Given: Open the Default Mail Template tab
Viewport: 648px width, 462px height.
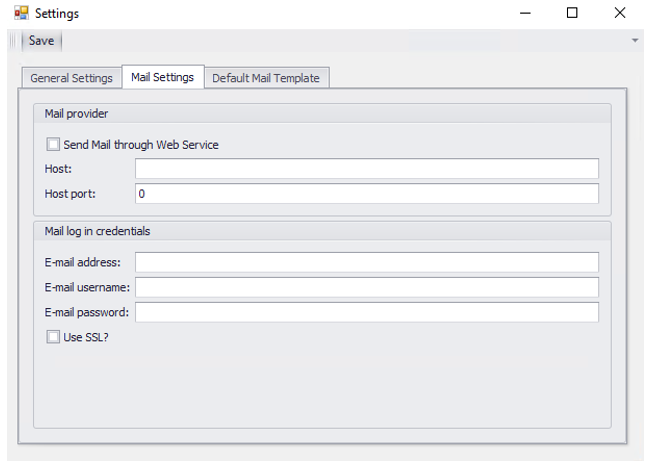Looking at the screenshot, I should coord(266,78).
